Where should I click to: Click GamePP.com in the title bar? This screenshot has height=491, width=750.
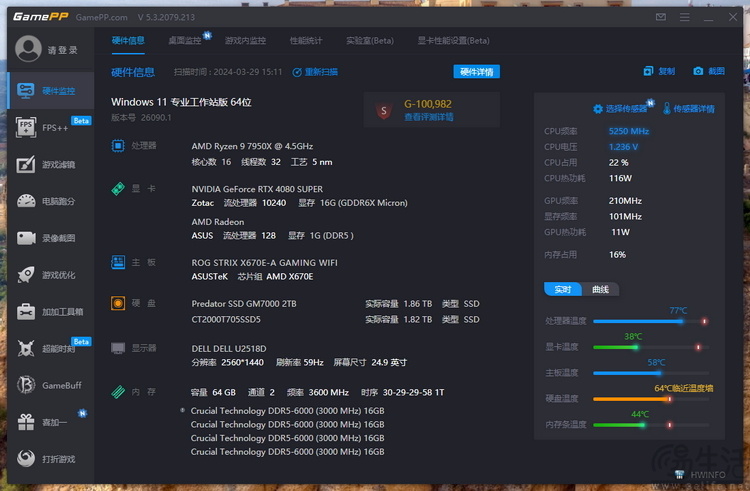click(x=101, y=17)
